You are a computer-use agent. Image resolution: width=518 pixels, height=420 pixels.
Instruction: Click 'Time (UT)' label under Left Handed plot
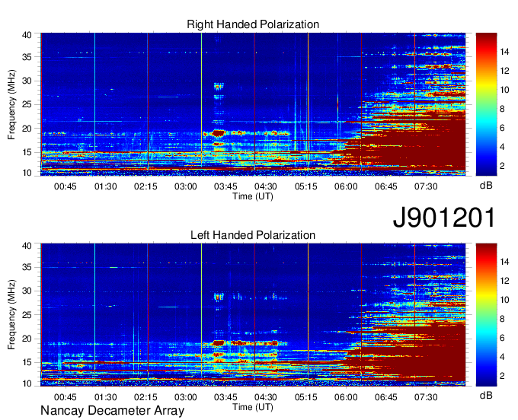pos(253,407)
